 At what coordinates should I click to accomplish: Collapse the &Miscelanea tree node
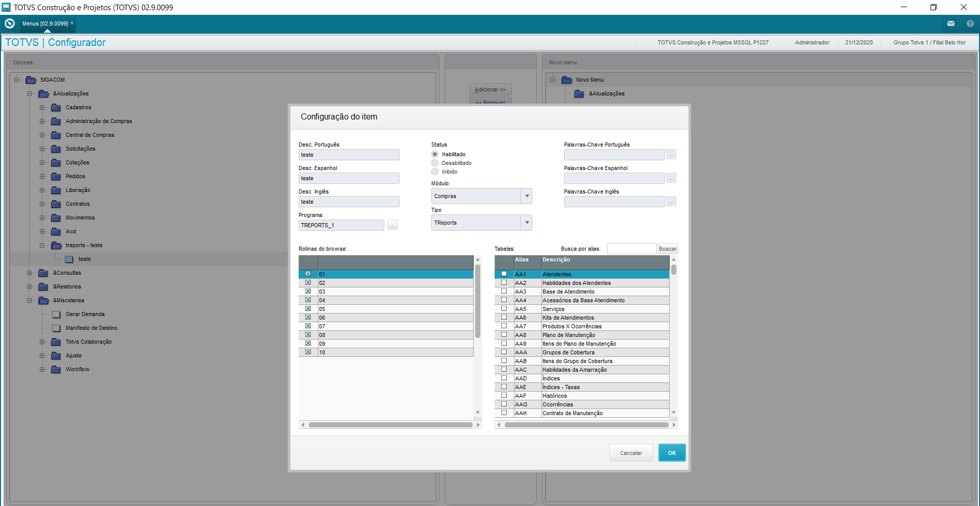[29, 300]
